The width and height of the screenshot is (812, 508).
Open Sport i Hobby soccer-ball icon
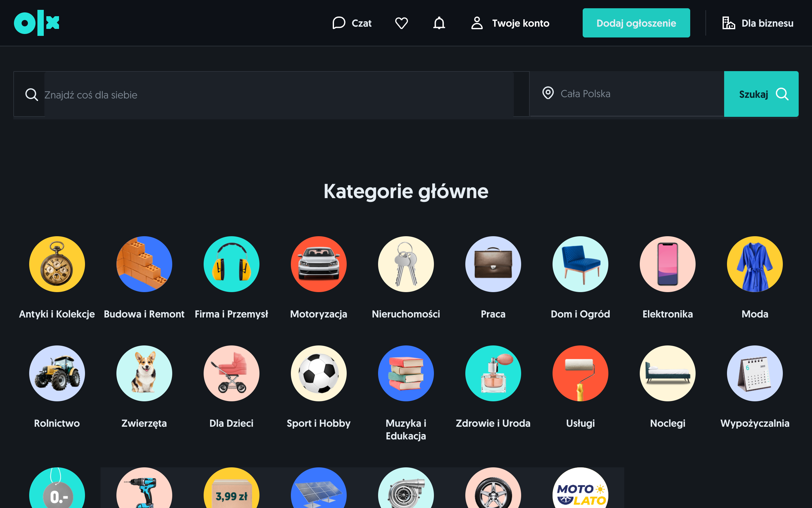[319, 373]
